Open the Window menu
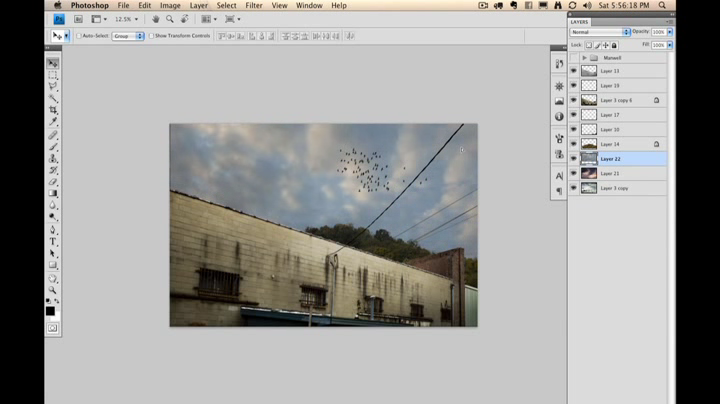720x404 pixels. [x=309, y=6]
